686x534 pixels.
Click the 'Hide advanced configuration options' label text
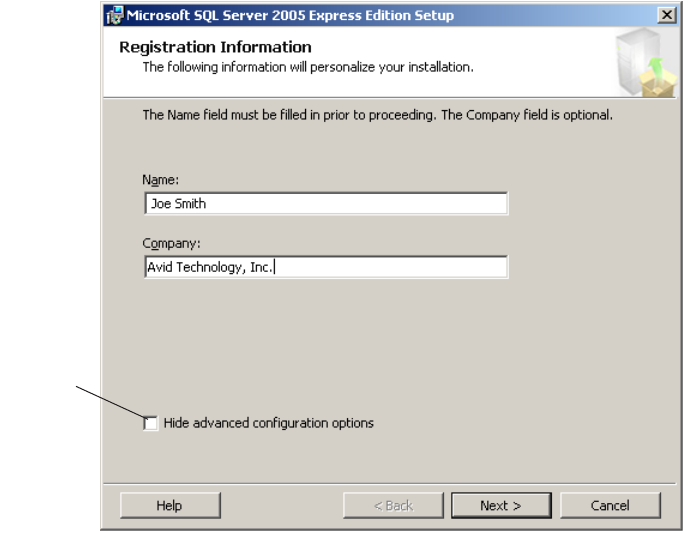pos(269,423)
